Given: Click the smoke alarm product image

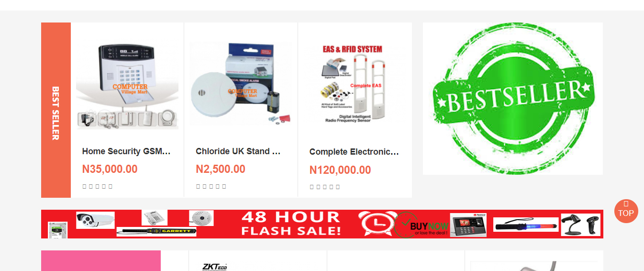Looking at the screenshot, I should click(241, 84).
